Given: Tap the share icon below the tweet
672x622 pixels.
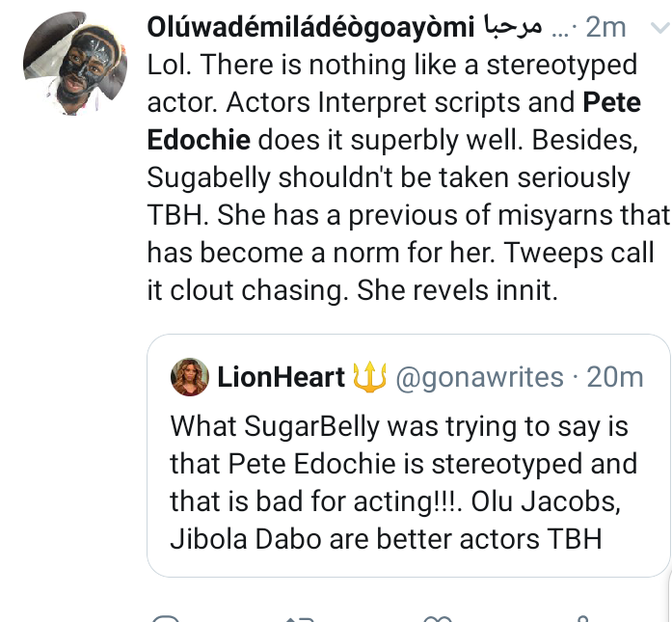Looking at the screenshot, I should [x=579, y=618].
